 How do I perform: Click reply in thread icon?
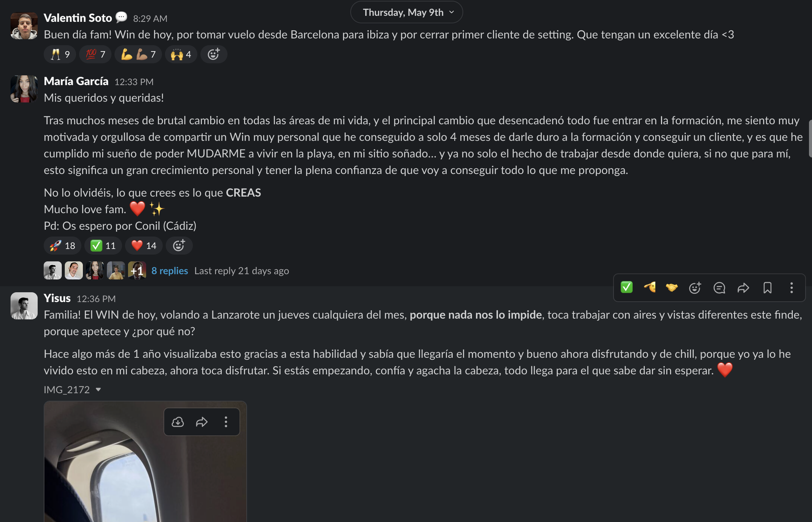719,288
